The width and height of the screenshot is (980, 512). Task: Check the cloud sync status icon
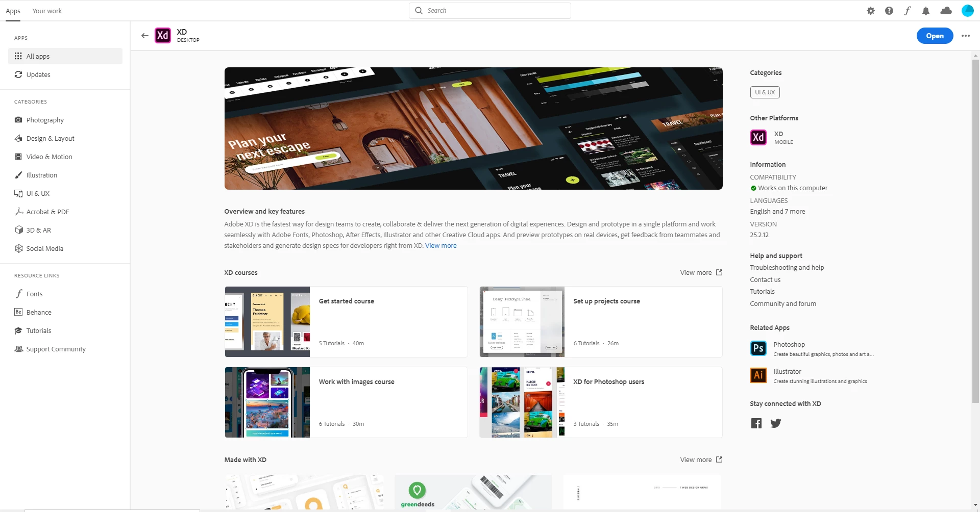tap(946, 11)
